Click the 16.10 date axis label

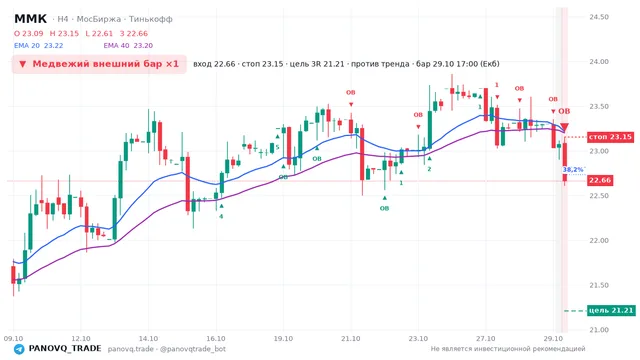pyautogui.click(x=216, y=339)
